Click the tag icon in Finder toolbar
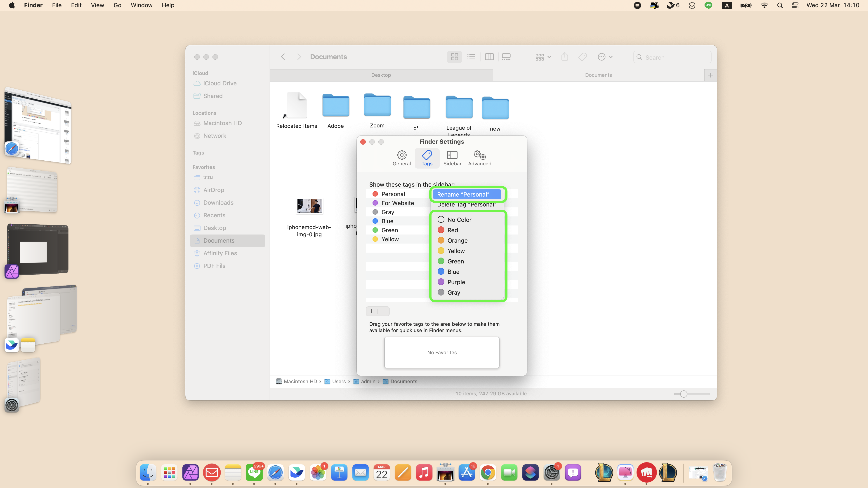Screen dimensions: 868x488 (x=582, y=57)
